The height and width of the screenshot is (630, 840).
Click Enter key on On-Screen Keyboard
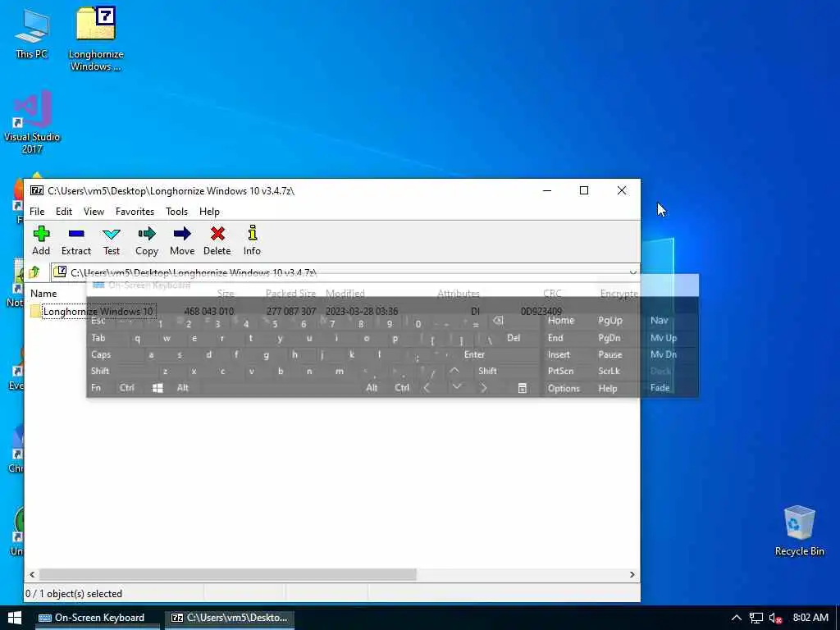click(x=475, y=354)
